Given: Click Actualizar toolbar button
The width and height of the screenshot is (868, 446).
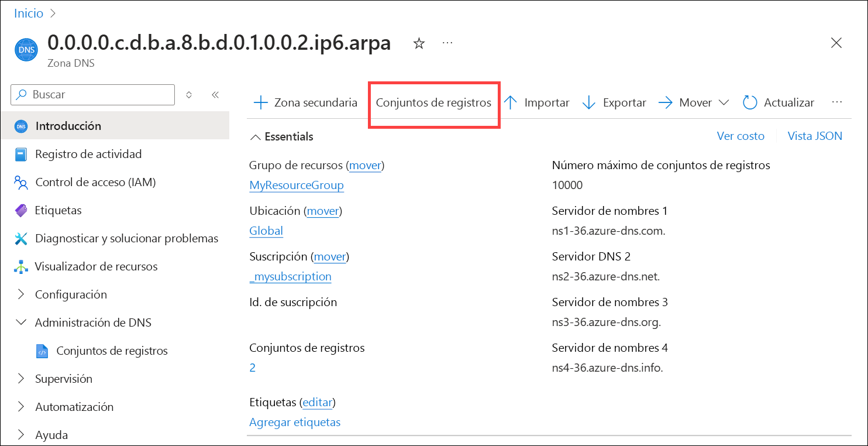Looking at the screenshot, I should point(779,102).
